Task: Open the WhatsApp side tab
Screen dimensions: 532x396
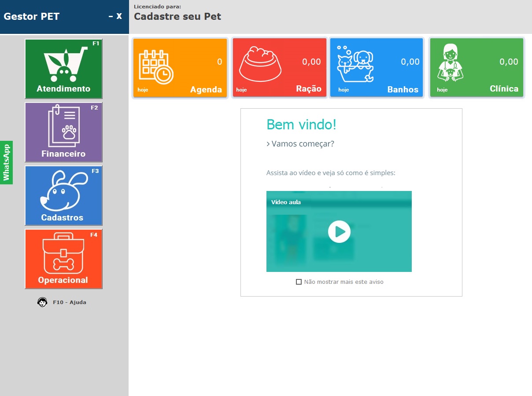Action: click(6, 162)
